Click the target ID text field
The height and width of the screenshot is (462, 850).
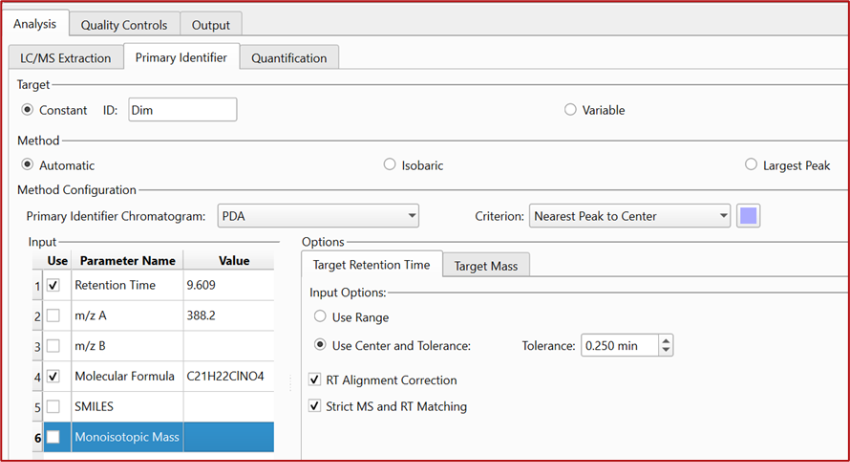pyautogui.click(x=182, y=110)
